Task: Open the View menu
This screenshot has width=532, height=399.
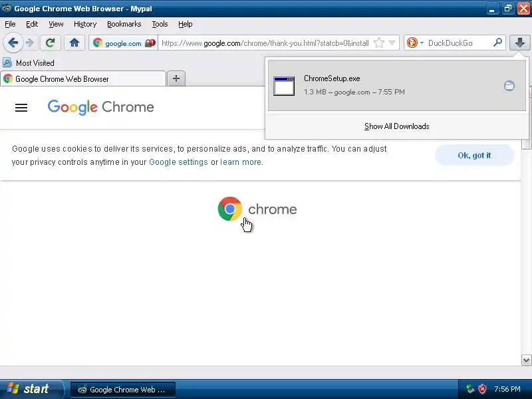Action: pyautogui.click(x=56, y=24)
